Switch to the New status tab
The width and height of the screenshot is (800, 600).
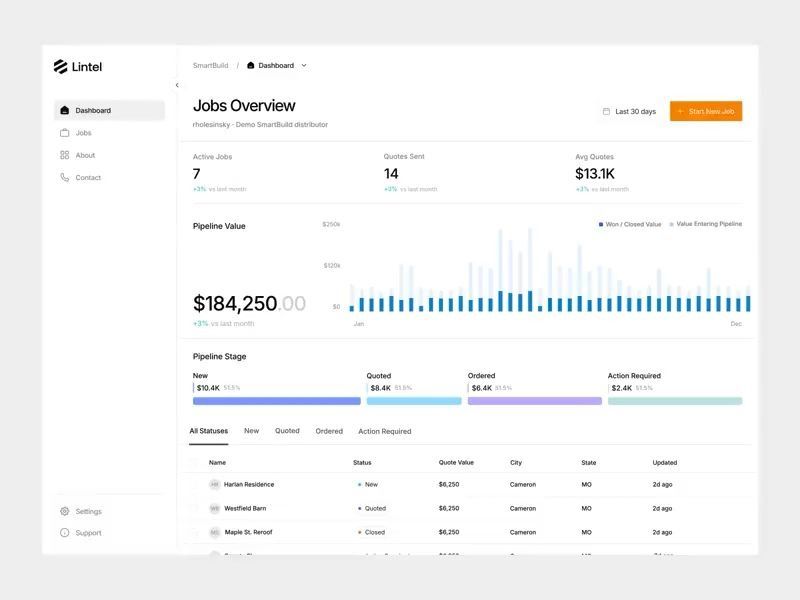pos(252,431)
